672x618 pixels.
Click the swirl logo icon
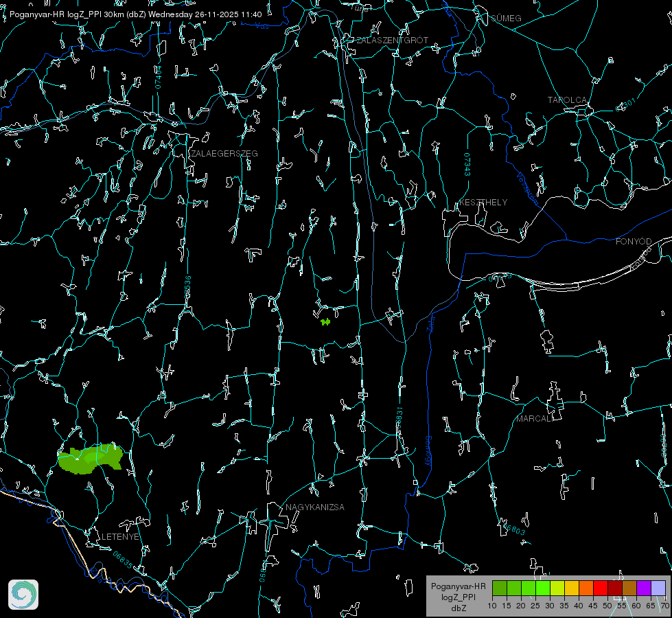pos(23,595)
